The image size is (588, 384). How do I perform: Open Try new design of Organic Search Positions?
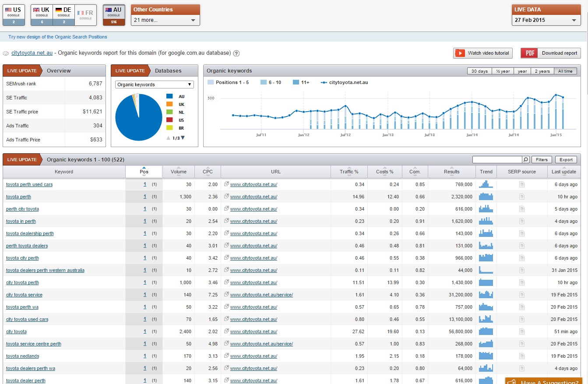[x=58, y=37]
